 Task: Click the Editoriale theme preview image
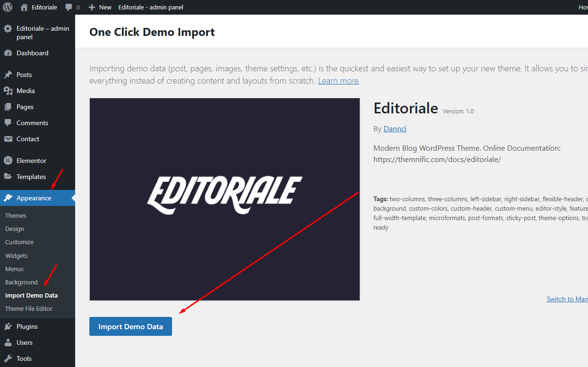point(225,199)
